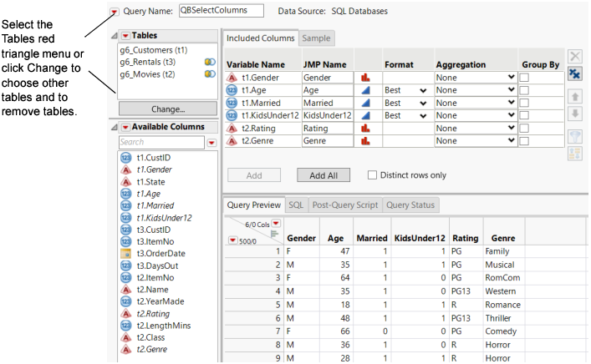The image size is (591, 364).
Task: Open Aggregation dropdown for t1.Married
Action: point(511,103)
